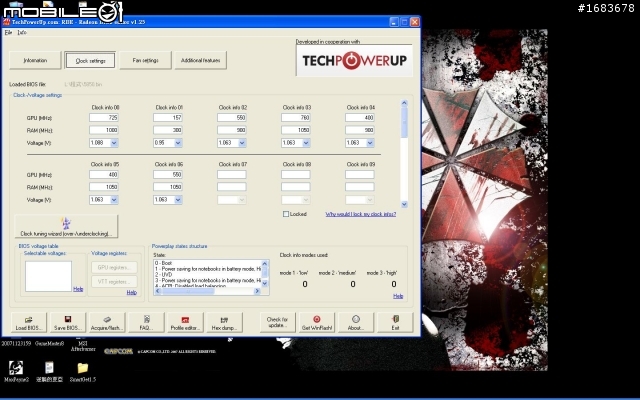This screenshot has width=640, height=400.
Task: Enable the Locked checkbox
Action: click(286, 214)
